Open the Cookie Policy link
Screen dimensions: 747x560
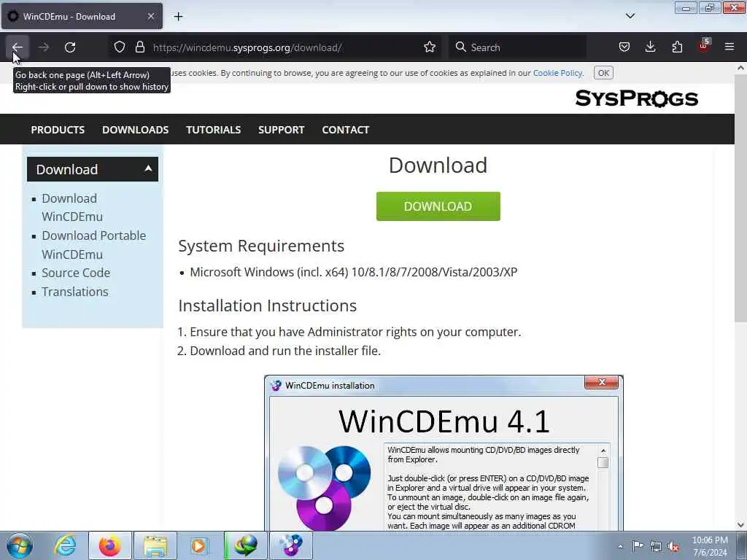click(x=557, y=73)
